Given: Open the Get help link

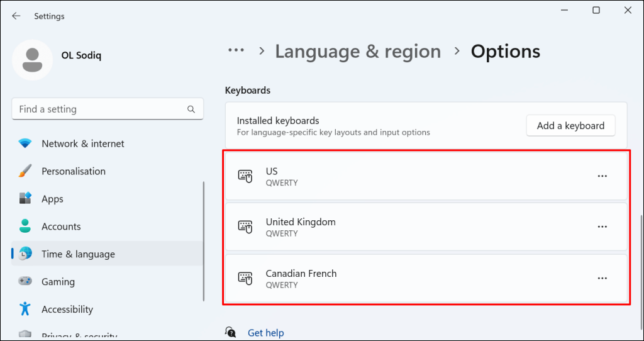Looking at the screenshot, I should pyautogui.click(x=265, y=333).
